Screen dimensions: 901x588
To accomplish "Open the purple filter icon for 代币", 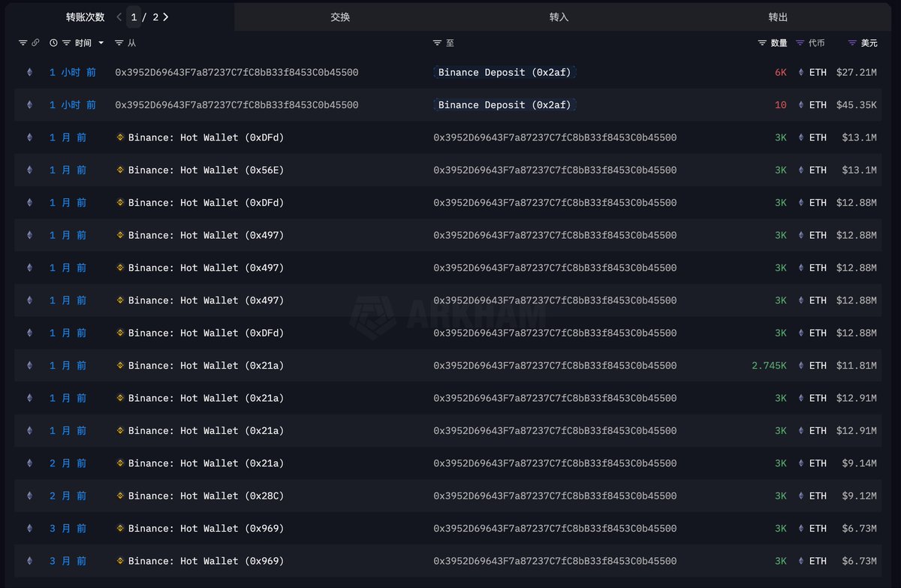I will pyautogui.click(x=800, y=43).
